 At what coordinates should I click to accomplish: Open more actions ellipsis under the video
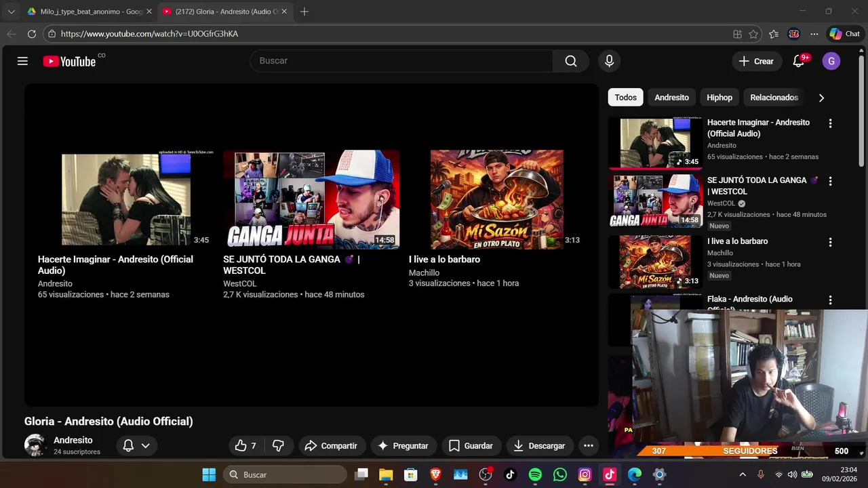pos(589,445)
